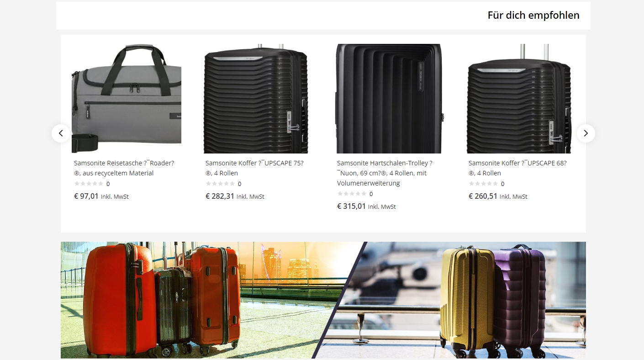Click the € 260,51 price

tap(483, 196)
